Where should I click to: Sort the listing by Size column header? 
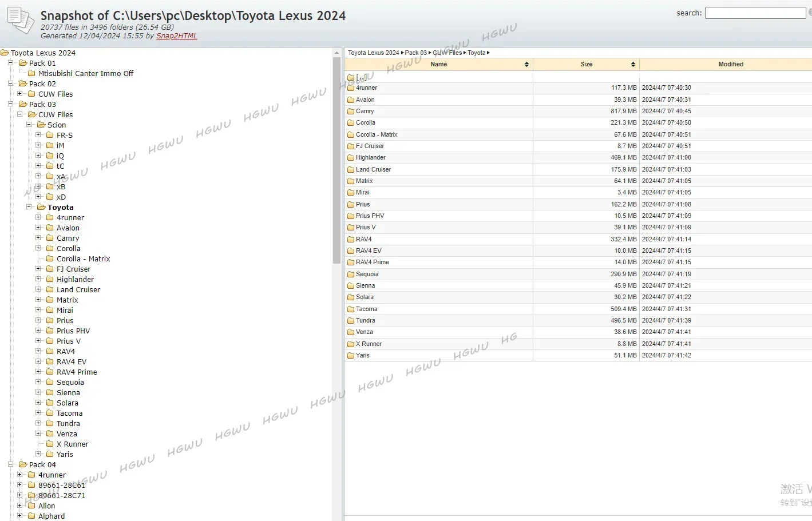586,64
